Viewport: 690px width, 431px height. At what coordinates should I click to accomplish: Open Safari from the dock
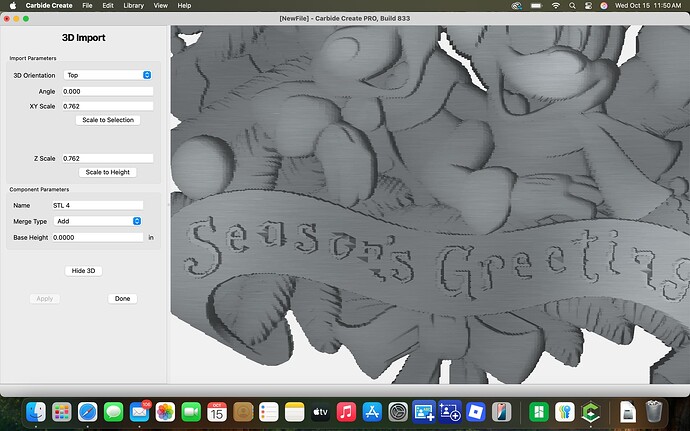tap(88, 413)
